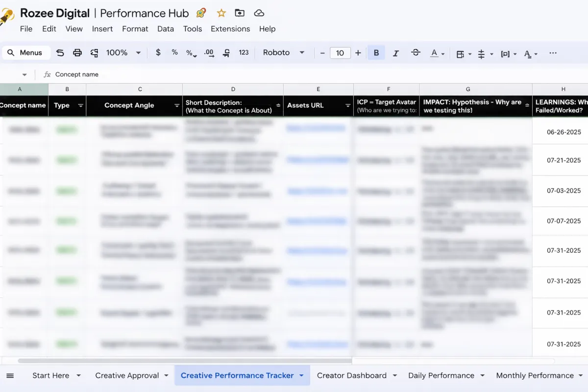Open the IMPACT Hypothesis column filter
Viewport: 588px width, 392px height.
pyautogui.click(x=527, y=106)
